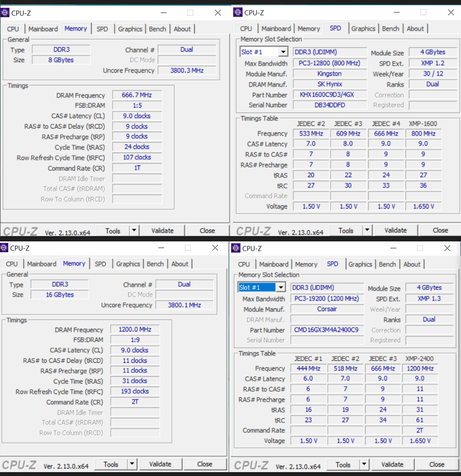
Task: Minimize the Kingston SPD CPU-Z window
Action: pos(397,13)
